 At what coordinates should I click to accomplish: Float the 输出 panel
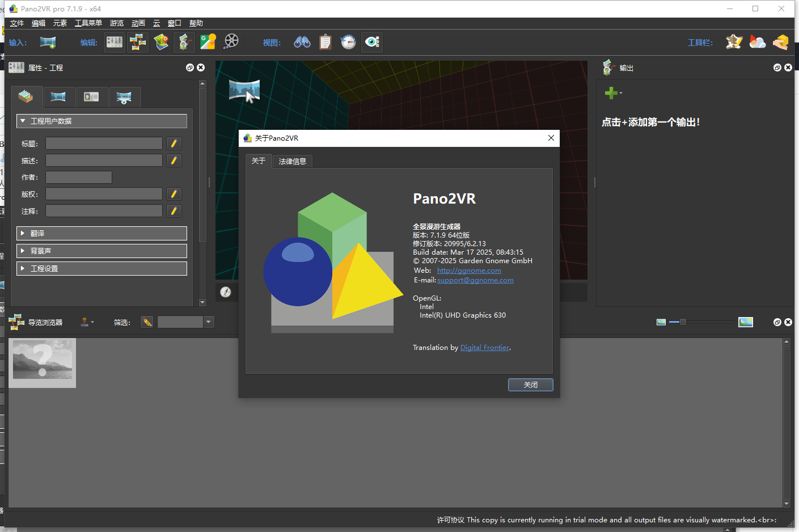click(777, 67)
